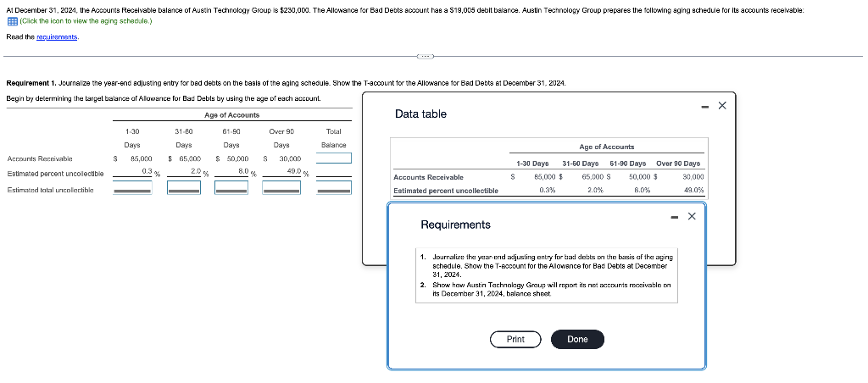Screen dimensions: 868x383
Task: Select the Total Balance estimated uncollectible field
Action: tap(334, 188)
